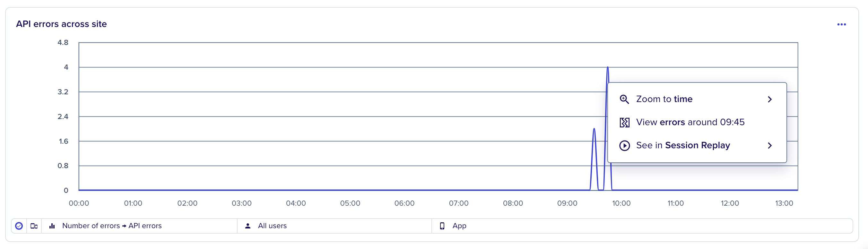Select View errors around 09:45
868x249 pixels.
tap(697, 122)
